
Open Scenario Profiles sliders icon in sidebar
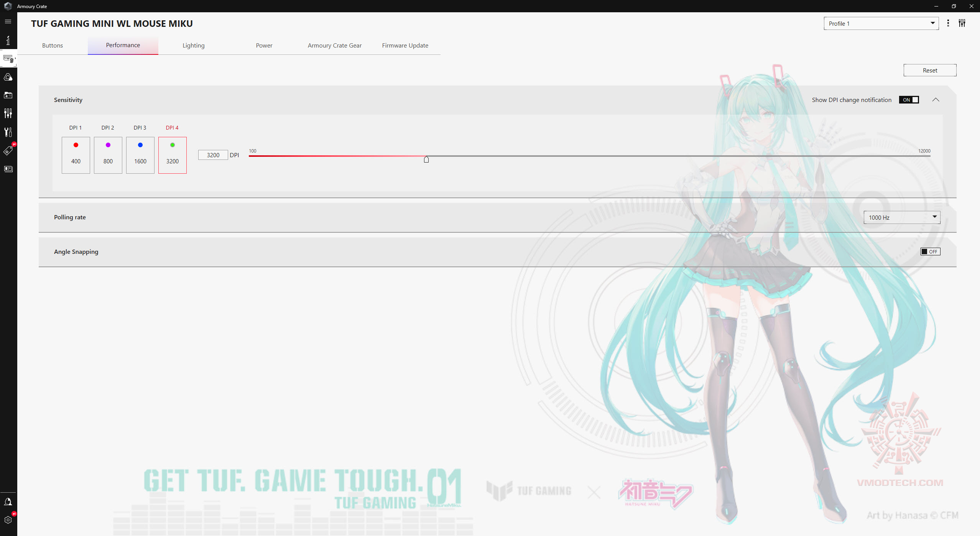click(8, 113)
